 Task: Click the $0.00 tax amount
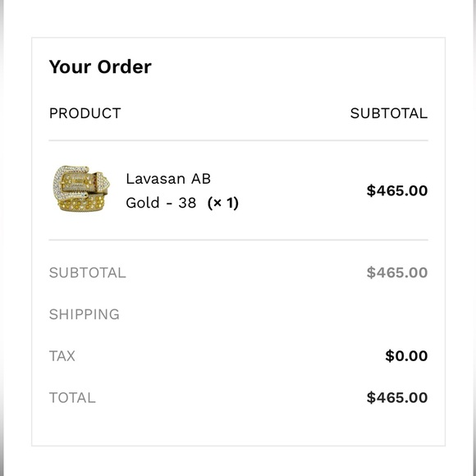point(406,356)
